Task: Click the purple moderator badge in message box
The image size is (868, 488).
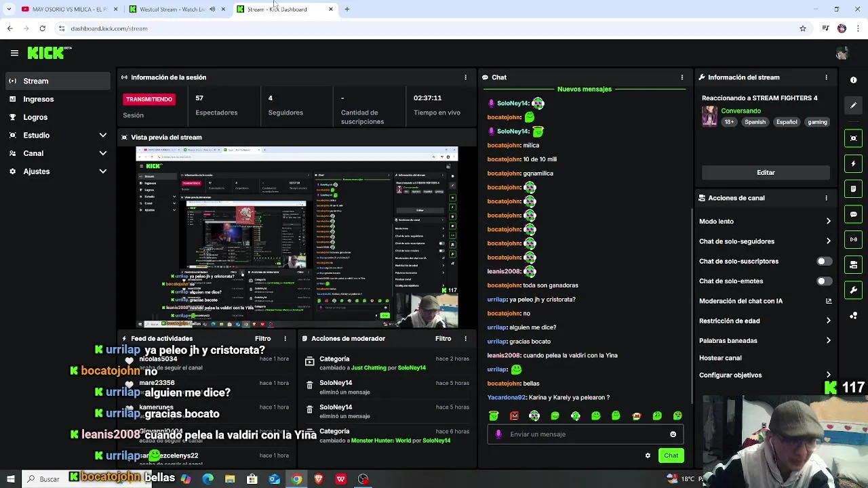Action: click(x=498, y=434)
